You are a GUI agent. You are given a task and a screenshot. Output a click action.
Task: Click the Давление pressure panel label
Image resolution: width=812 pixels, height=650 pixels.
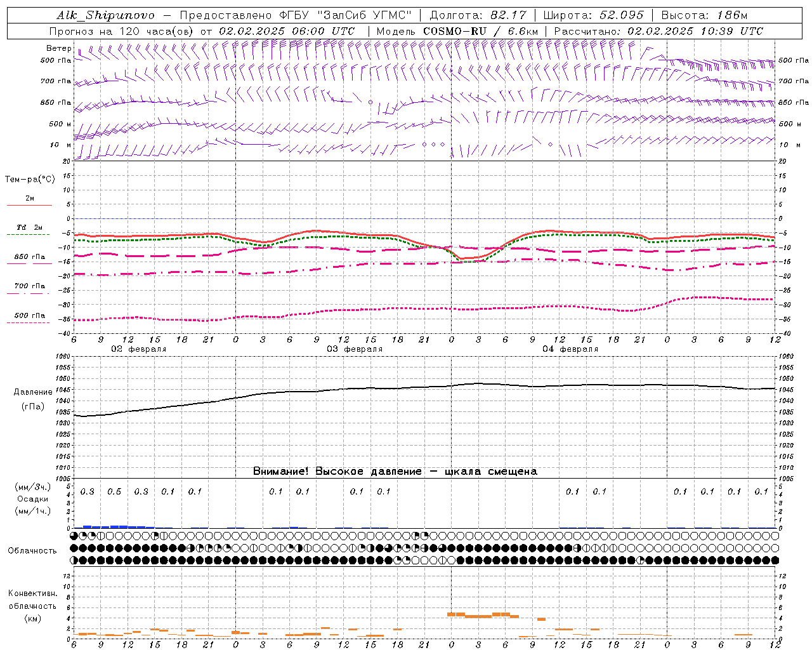[33, 392]
